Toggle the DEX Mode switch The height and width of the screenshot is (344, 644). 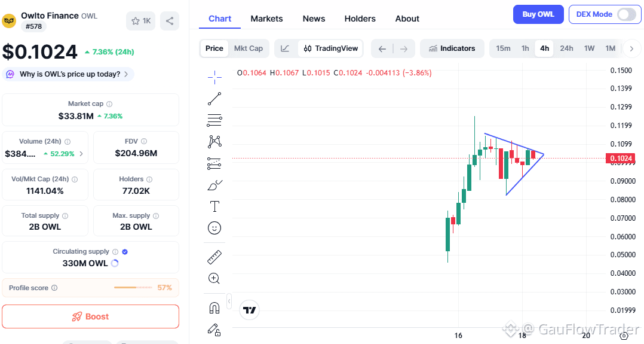pos(626,14)
